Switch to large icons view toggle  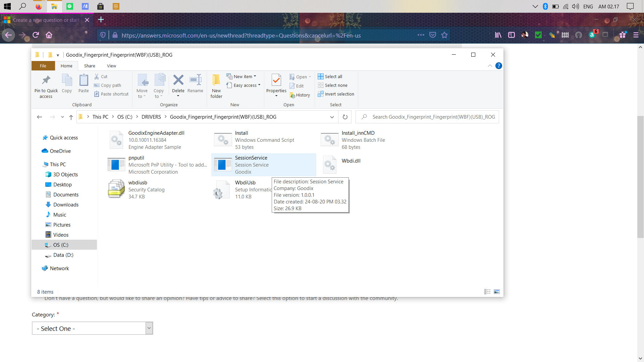coord(497,292)
